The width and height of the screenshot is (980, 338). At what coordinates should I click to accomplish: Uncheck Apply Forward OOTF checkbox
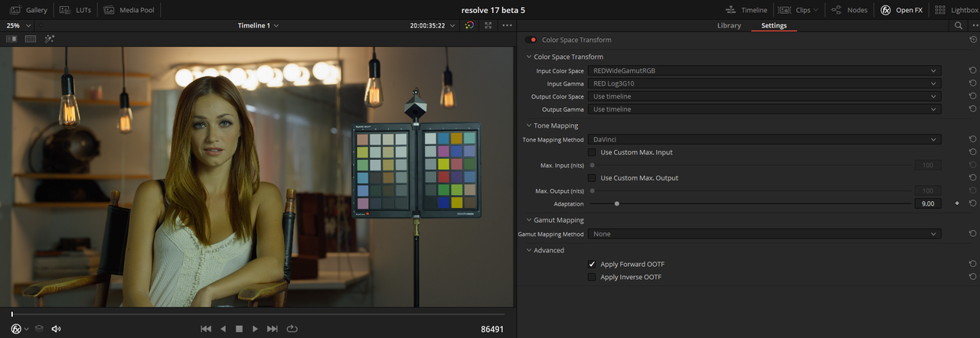click(592, 264)
